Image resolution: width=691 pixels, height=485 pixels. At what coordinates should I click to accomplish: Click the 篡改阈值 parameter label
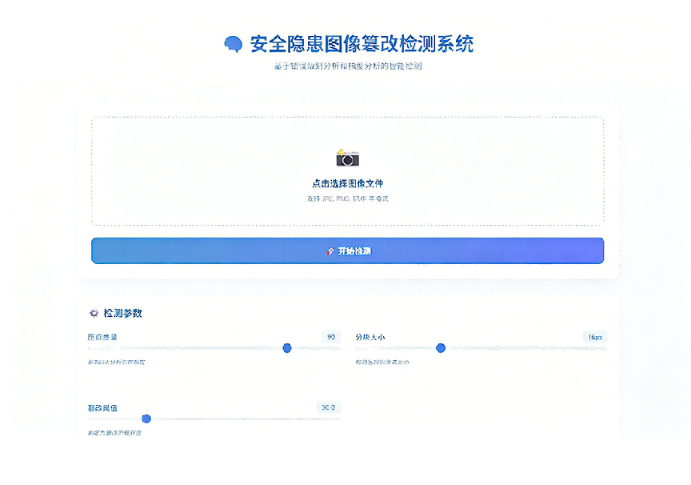tap(102, 408)
